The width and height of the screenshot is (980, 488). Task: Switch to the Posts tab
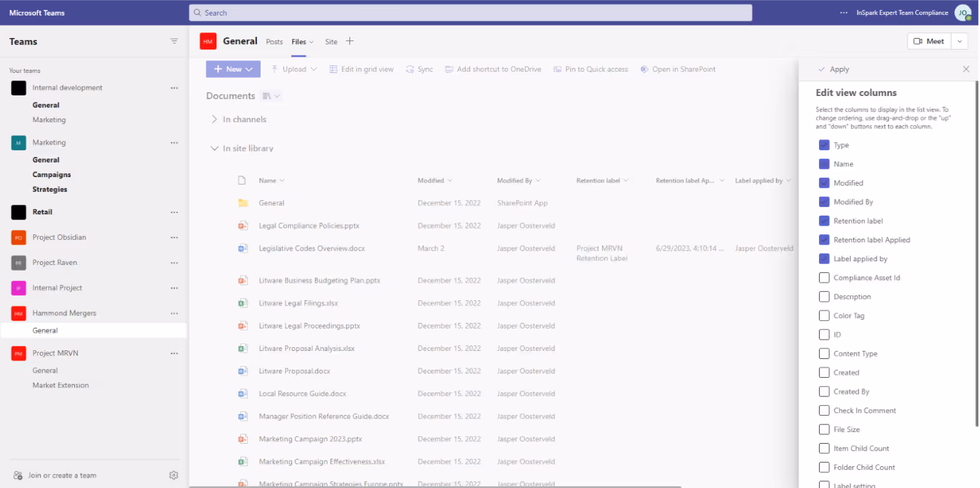coord(274,42)
